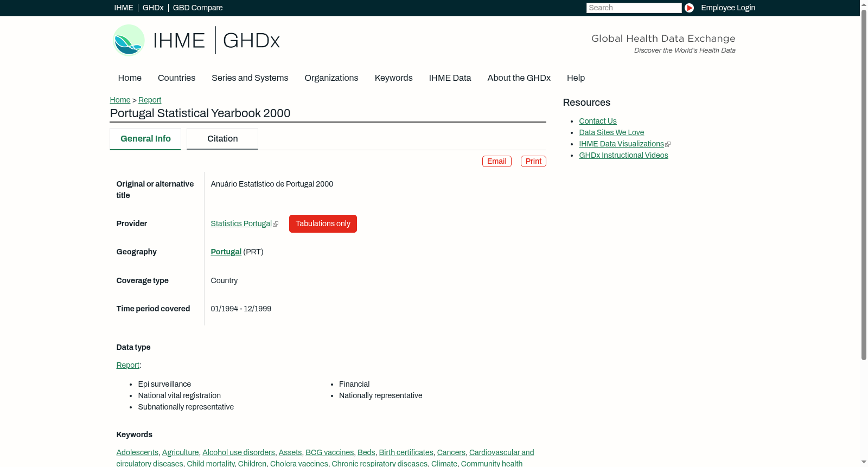The height and width of the screenshot is (467, 868).
Task: Click Cardiovascular and circulatory diseases keyword
Action: tap(501, 452)
